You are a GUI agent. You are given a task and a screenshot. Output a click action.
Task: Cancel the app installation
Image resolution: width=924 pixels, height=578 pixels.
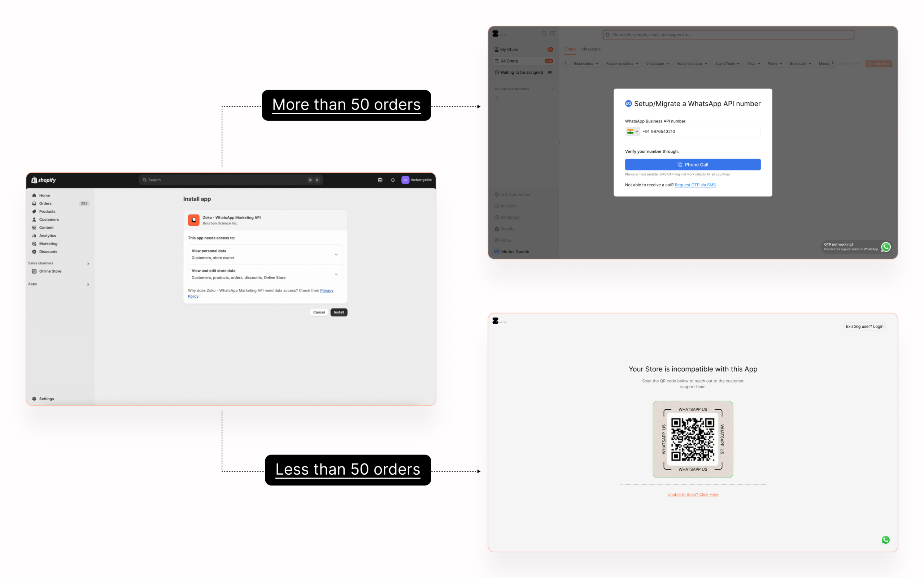(x=319, y=312)
